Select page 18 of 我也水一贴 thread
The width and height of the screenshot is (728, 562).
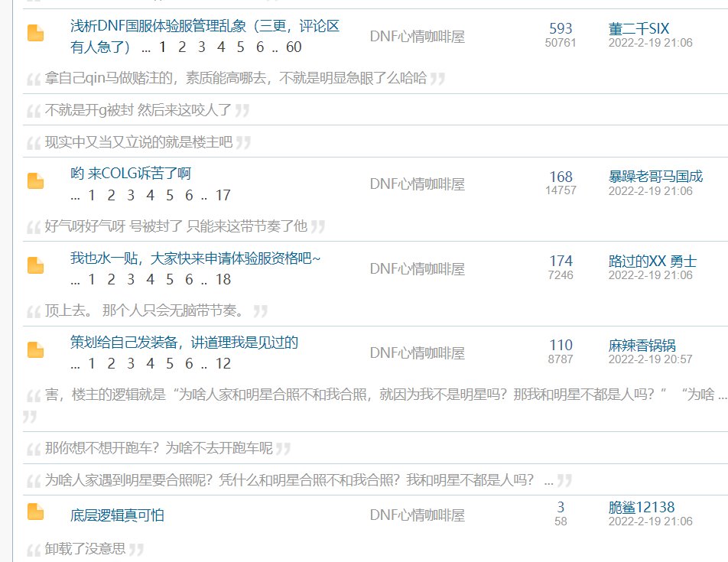(x=223, y=279)
